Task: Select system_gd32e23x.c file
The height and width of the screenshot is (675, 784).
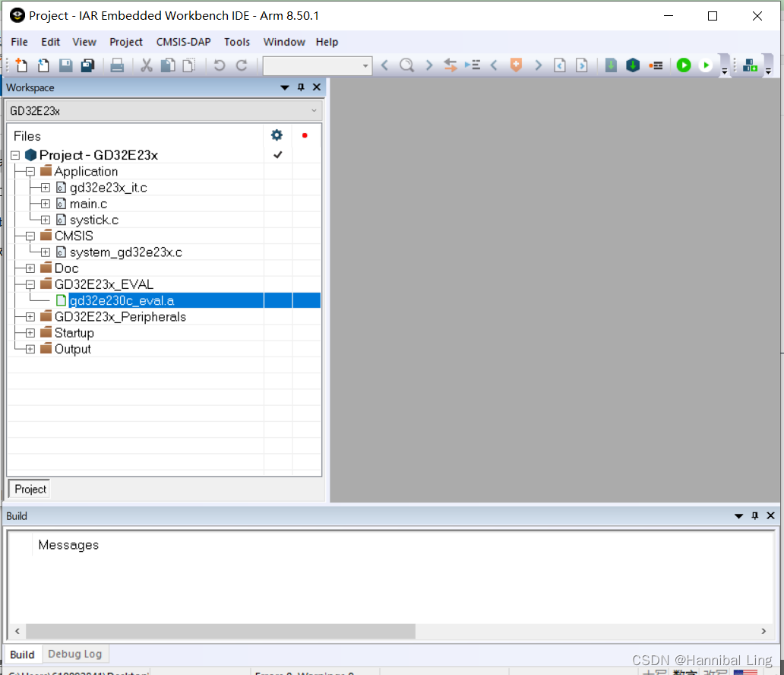Action: point(125,252)
